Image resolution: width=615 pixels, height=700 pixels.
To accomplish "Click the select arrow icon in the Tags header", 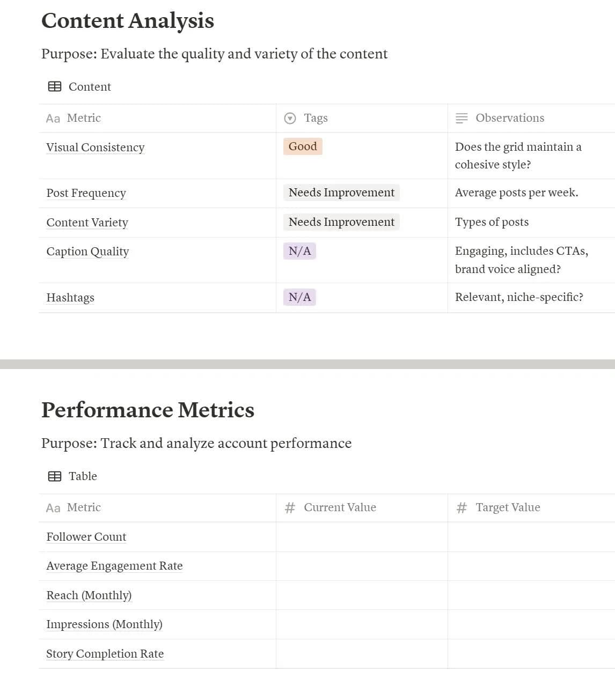I will [x=289, y=117].
